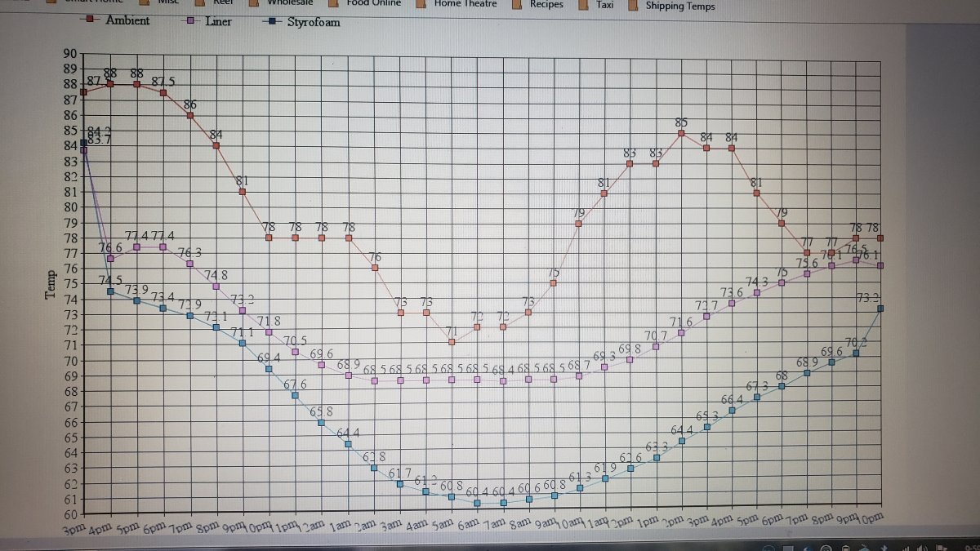Screen dimensions: 980x551
Task: Select the styrofoam value label "68.9"
Action: pyautogui.click(x=808, y=362)
